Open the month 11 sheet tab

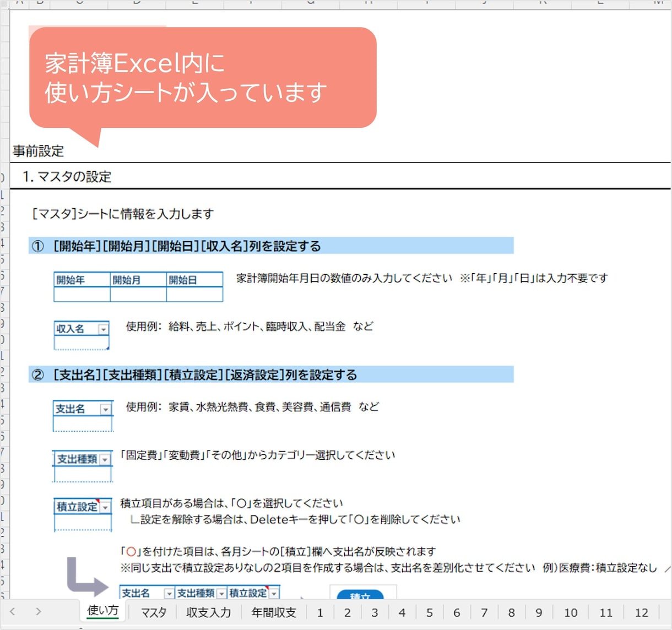(606, 612)
